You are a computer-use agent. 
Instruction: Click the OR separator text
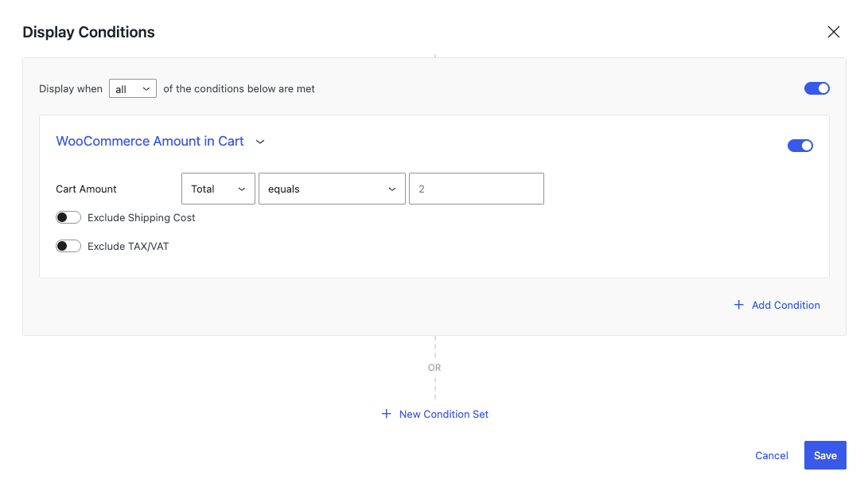[x=434, y=368]
